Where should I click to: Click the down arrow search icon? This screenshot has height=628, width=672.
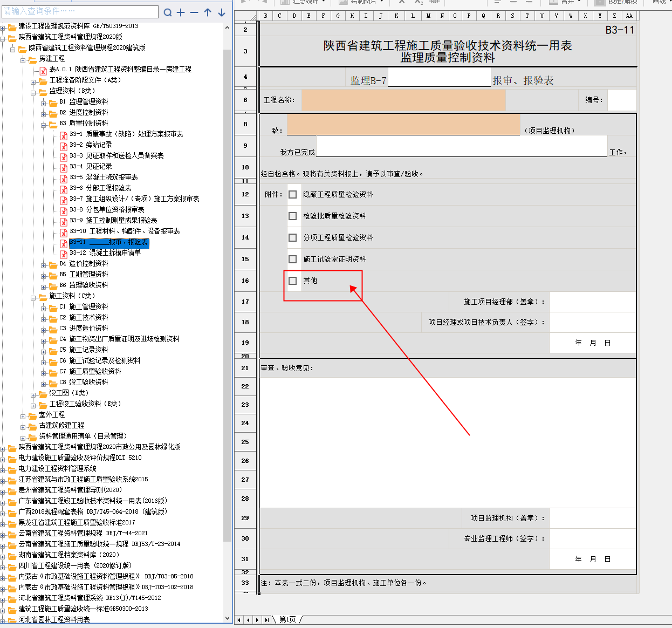click(x=222, y=12)
